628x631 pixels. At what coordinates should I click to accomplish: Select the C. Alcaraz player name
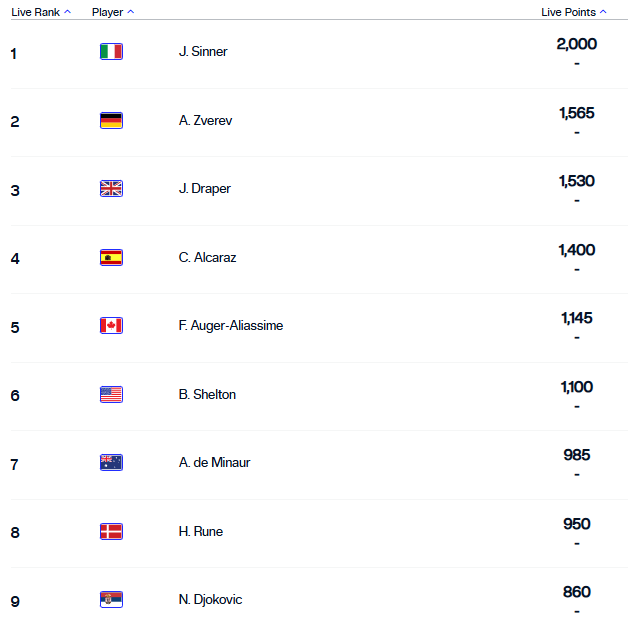(208, 257)
